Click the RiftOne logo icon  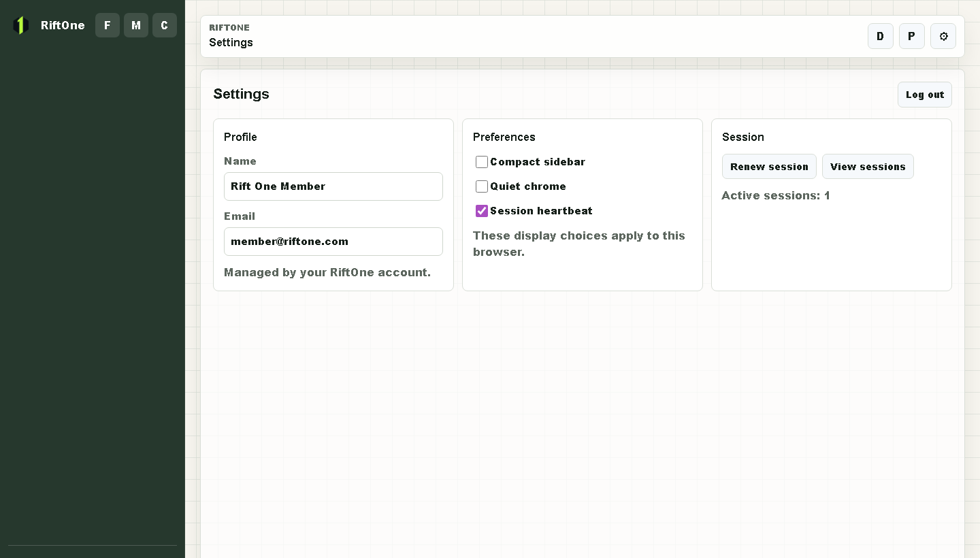click(20, 25)
